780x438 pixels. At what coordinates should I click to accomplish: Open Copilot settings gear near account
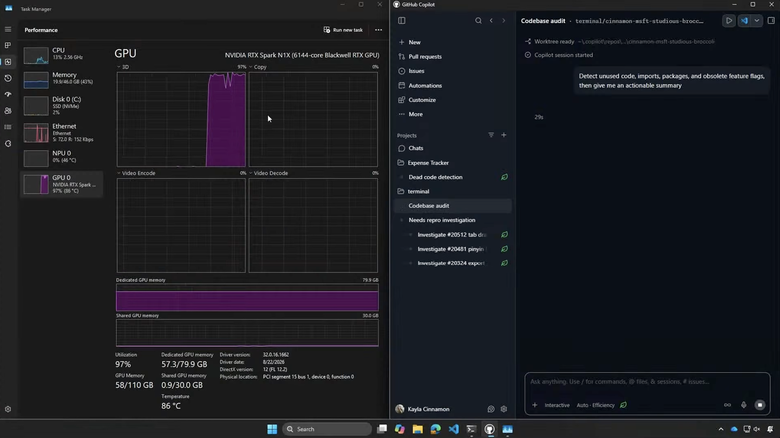pyautogui.click(x=503, y=409)
